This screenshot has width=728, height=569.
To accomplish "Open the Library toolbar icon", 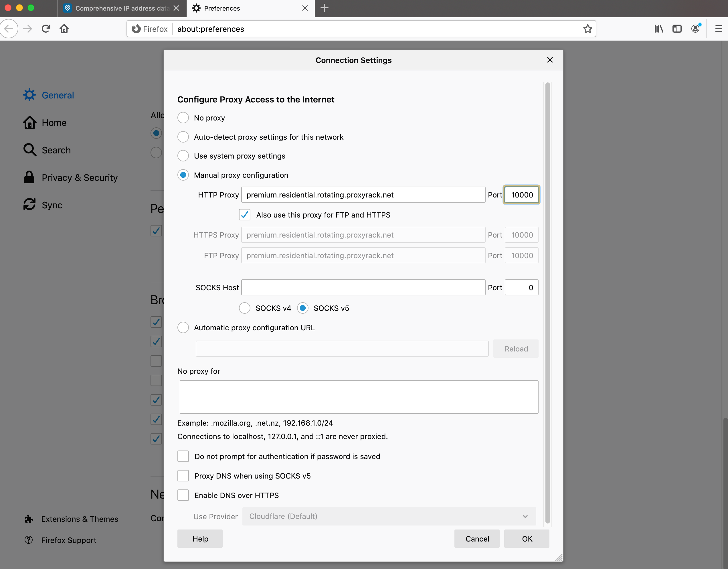I will coord(658,29).
